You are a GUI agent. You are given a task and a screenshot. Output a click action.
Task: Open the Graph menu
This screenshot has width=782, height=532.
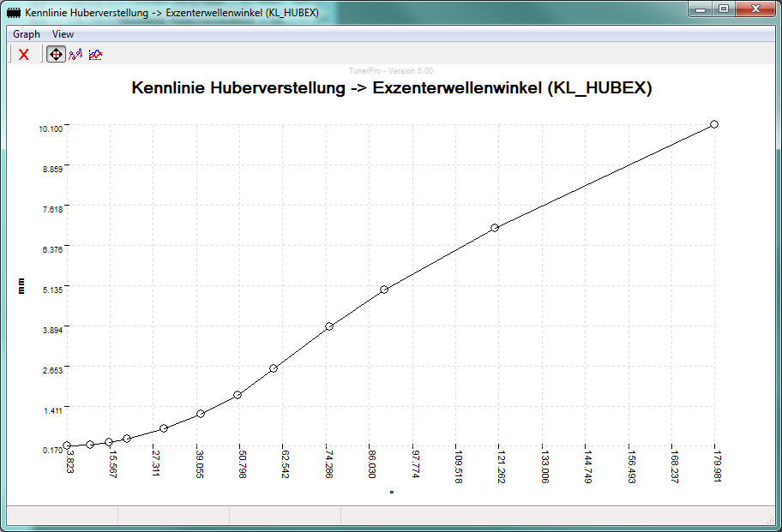click(x=27, y=34)
